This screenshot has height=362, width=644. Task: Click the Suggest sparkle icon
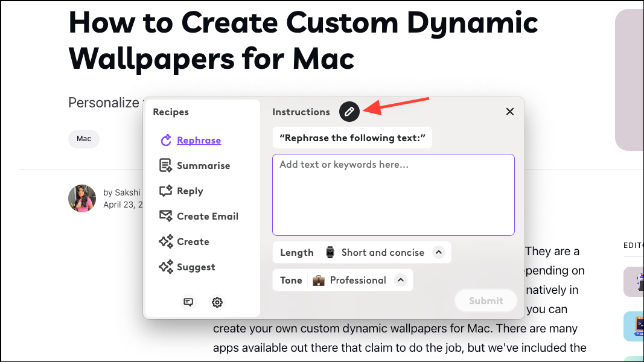click(166, 267)
